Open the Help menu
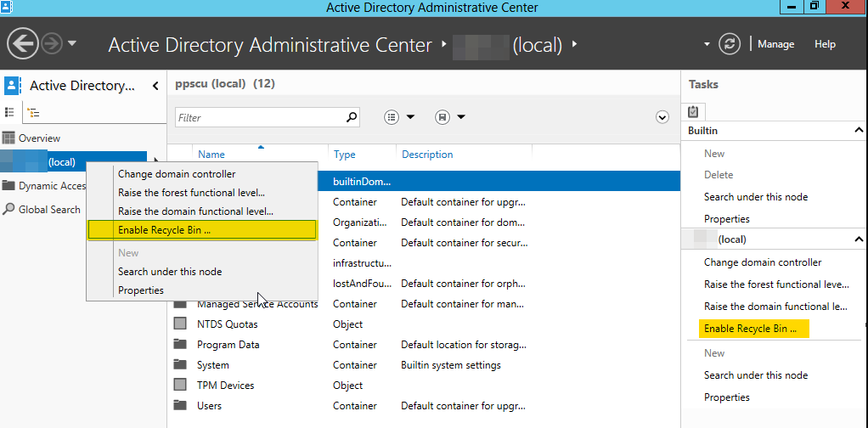This screenshot has height=428, width=868. pos(825,44)
